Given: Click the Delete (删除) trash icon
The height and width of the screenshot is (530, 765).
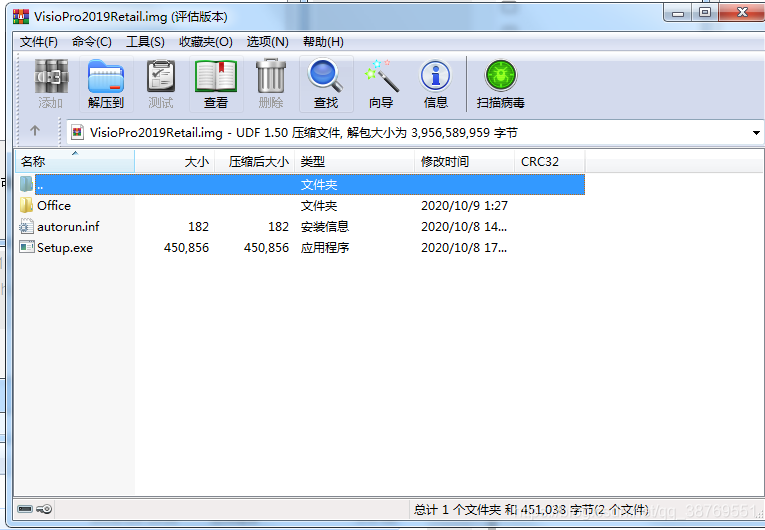Looking at the screenshot, I should [271, 76].
